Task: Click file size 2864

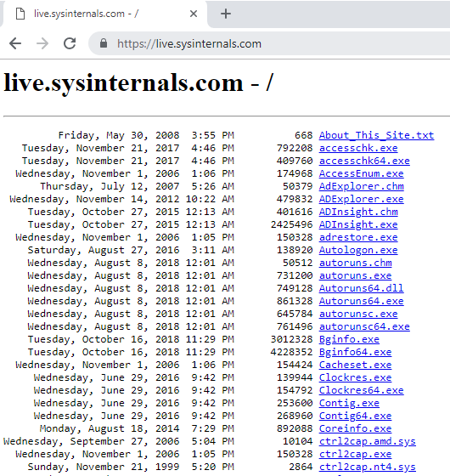Action: click(301, 467)
